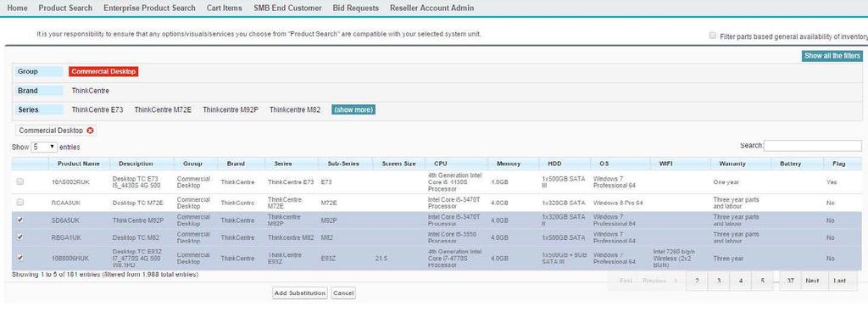Open Reseller Account Admin menu

[x=431, y=8]
